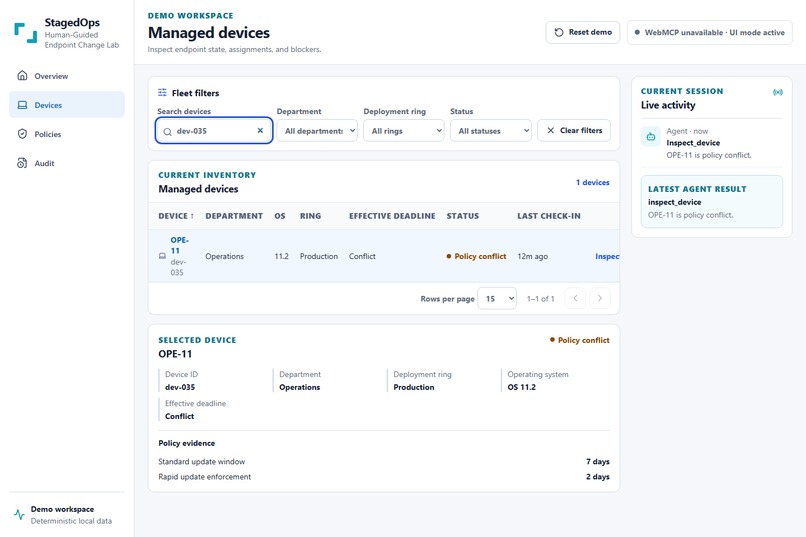
Task: Click the search magnifier icon
Action: pyautogui.click(x=168, y=132)
